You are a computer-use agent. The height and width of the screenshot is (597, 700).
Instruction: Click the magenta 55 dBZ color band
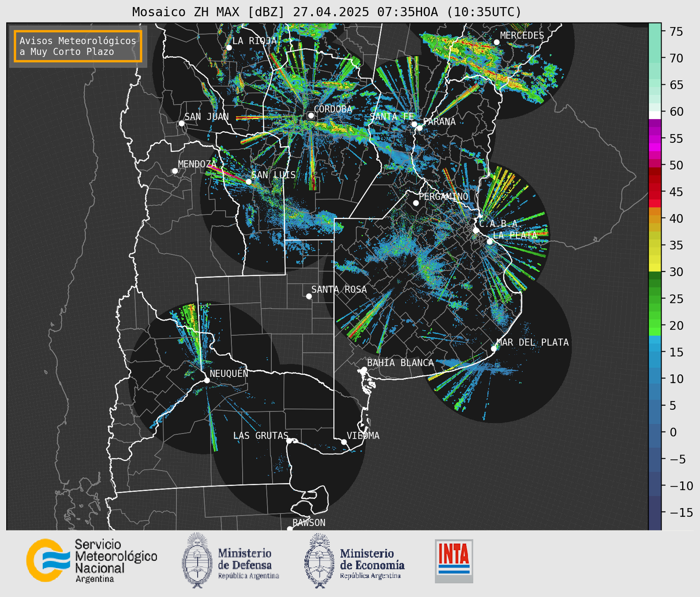tap(655, 138)
